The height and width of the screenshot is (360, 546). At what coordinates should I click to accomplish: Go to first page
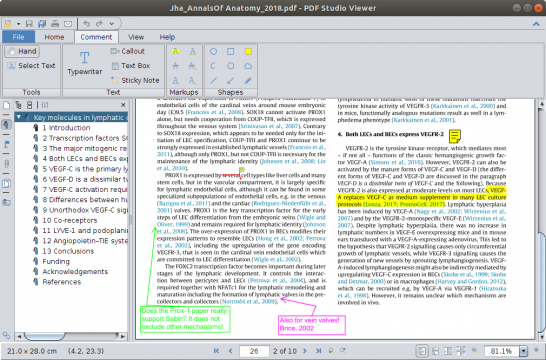[216, 351]
